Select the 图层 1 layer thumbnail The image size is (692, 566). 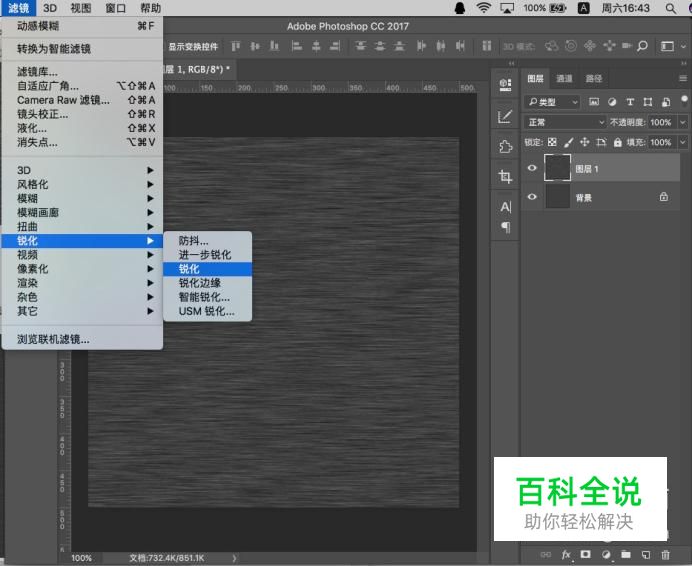tap(557, 167)
